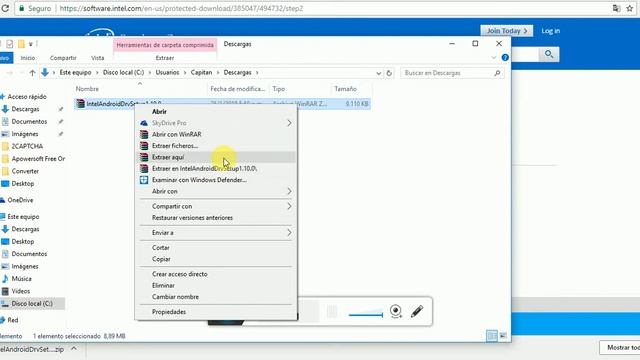Open Converter folder in sidebar
This screenshot has width=640, height=360.
point(25,171)
